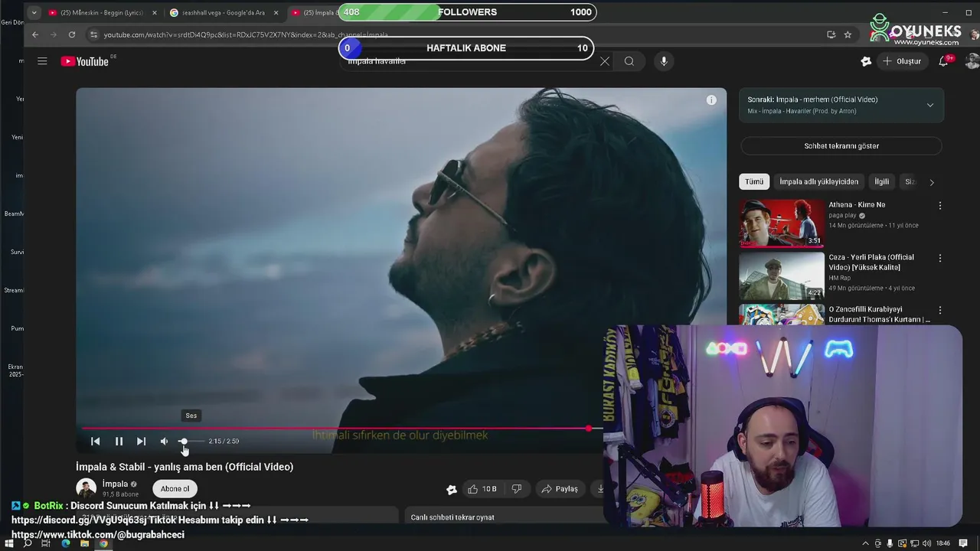Screen dimensions: 980x551
Task: Open YouTube notifications bell
Action: pyautogui.click(x=944, y=61)
